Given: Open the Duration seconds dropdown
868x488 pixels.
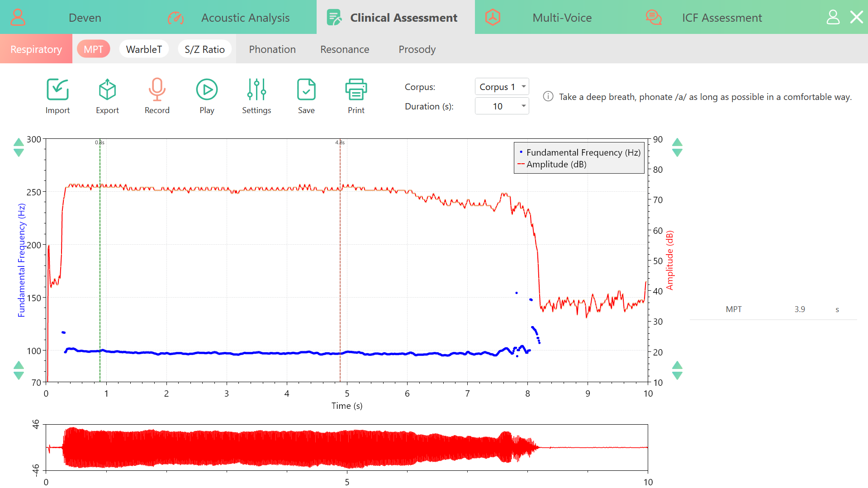Looking at the screenshot, I should pos(502,106).
